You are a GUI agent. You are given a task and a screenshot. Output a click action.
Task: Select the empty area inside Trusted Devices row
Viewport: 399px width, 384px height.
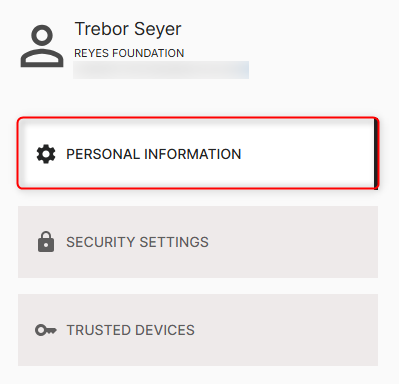pos(287,330)
